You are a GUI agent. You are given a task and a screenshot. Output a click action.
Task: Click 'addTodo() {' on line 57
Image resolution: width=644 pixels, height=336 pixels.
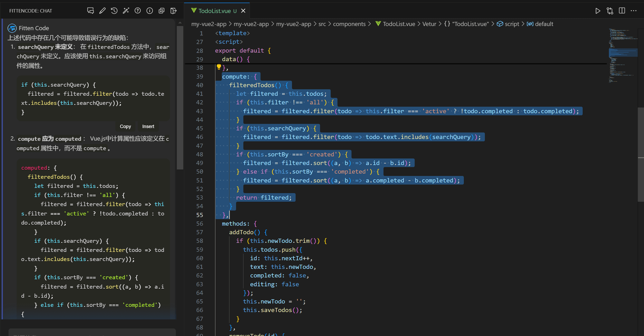tap(248, 232)
